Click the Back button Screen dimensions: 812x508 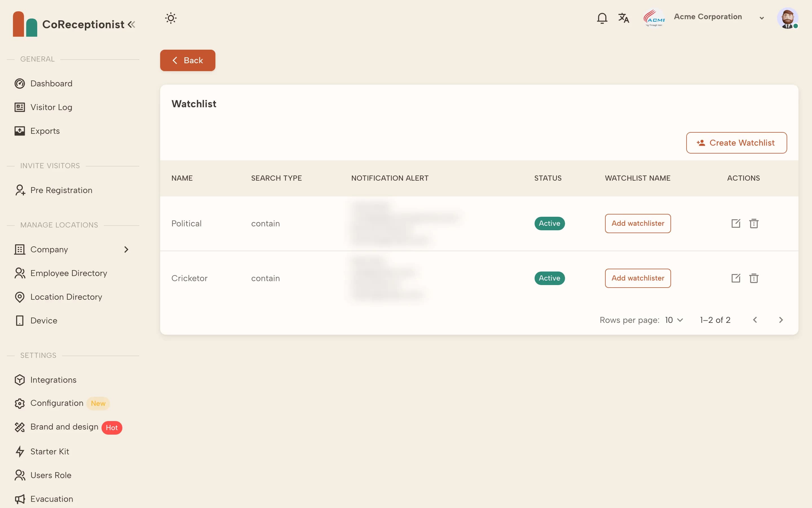pyautogui.click(x=187, y=60)
